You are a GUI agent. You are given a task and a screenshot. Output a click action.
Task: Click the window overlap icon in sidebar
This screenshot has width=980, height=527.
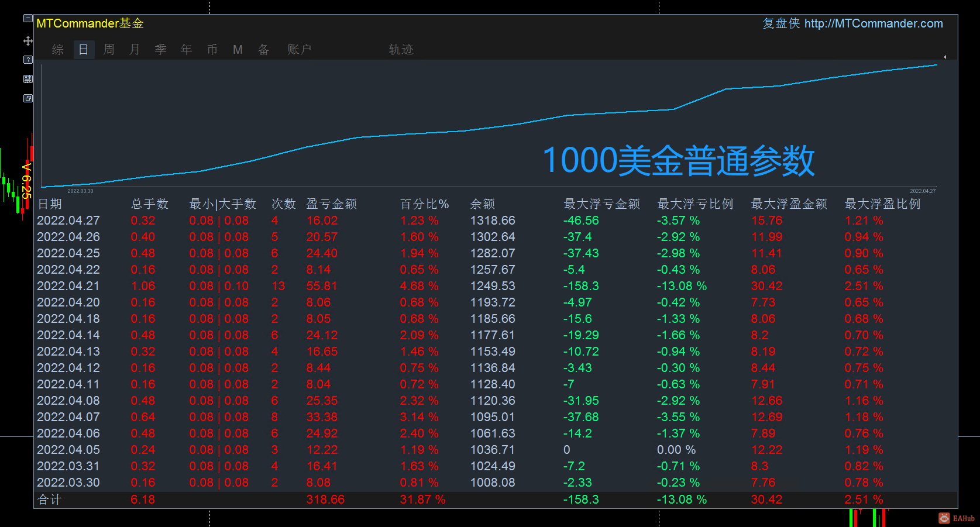click(x=27, y=98)
